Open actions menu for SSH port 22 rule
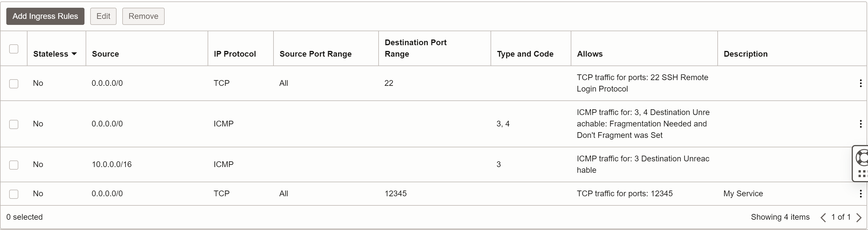This screenshot has height=230, width=868. pos(860,83)
